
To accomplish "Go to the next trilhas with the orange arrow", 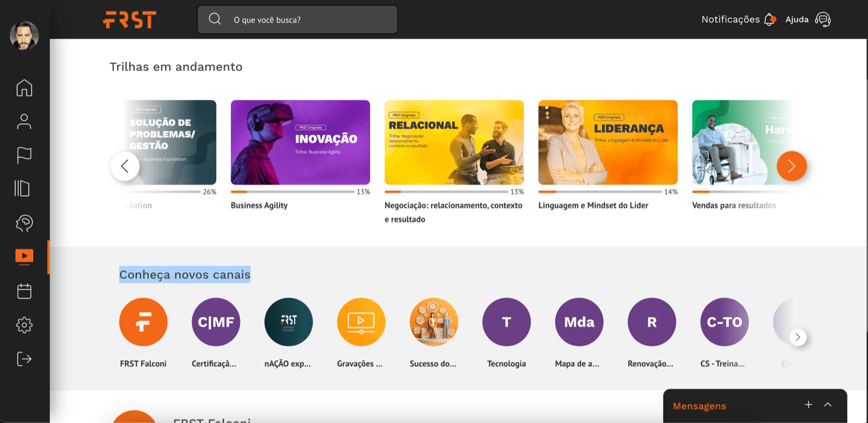I will 791,166.
